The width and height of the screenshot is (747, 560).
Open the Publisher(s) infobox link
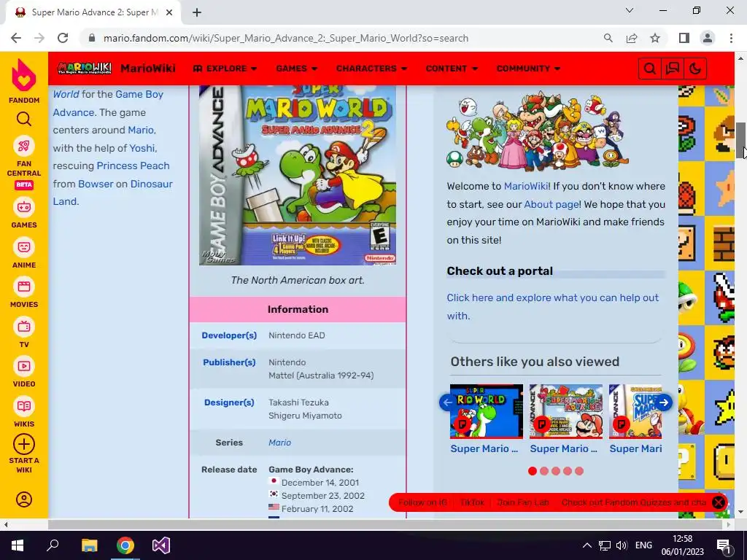tap(229, 362)
